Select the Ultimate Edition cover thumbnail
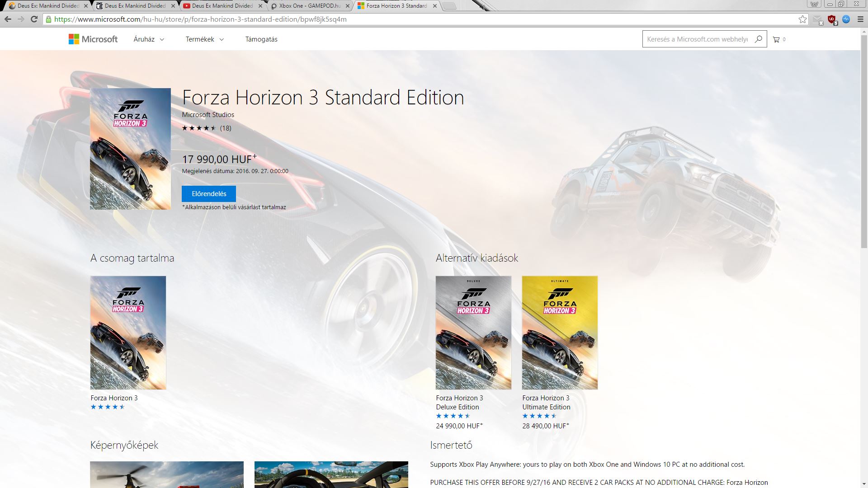The image size is (868, 488). (560, 333)
